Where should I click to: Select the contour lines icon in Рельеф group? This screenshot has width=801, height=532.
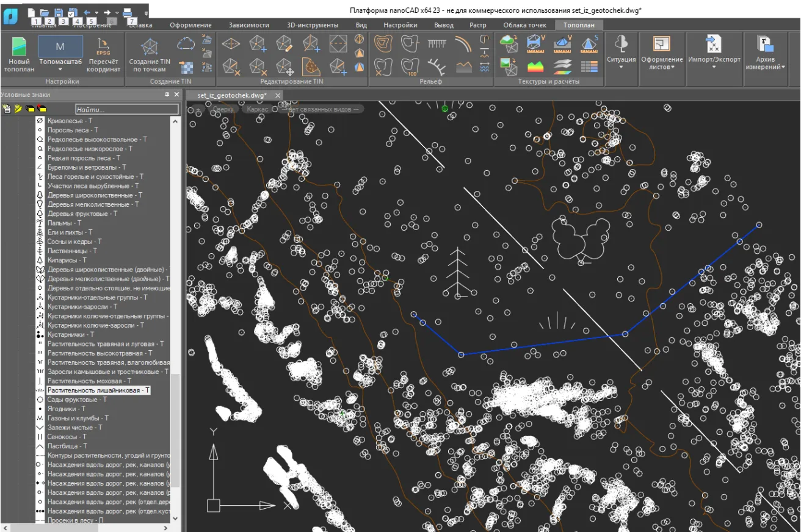383,43
